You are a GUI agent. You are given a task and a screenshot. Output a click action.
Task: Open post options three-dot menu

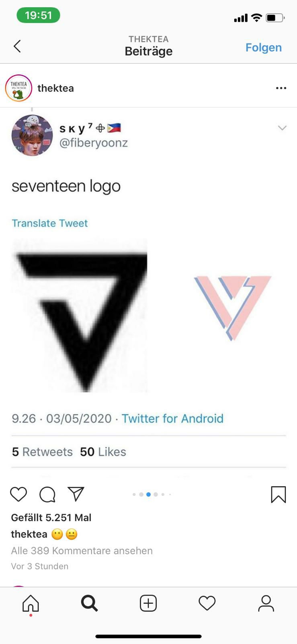click(x=281, y=88)
